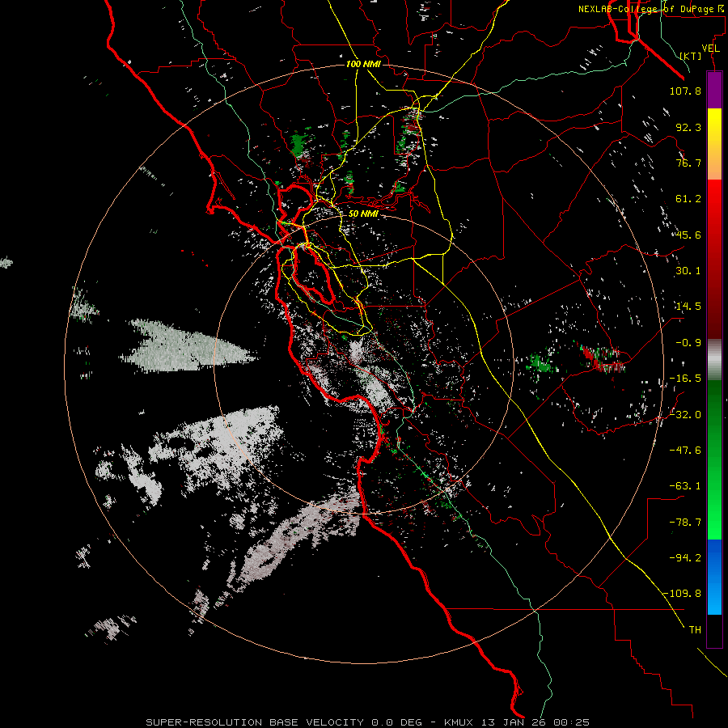Click the 107.8 legend value
Screen dimensions: 728x728
tap(685, 91)
